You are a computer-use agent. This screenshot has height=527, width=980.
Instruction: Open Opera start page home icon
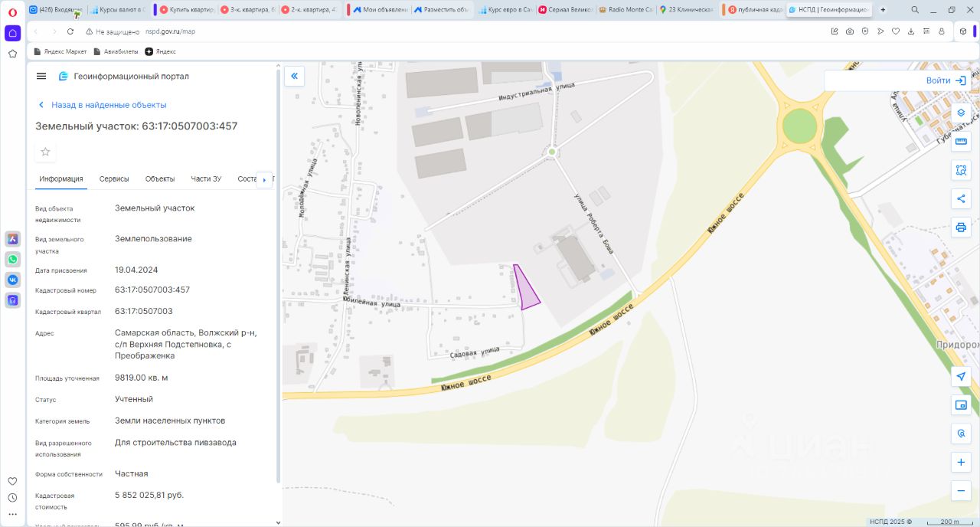12,33
